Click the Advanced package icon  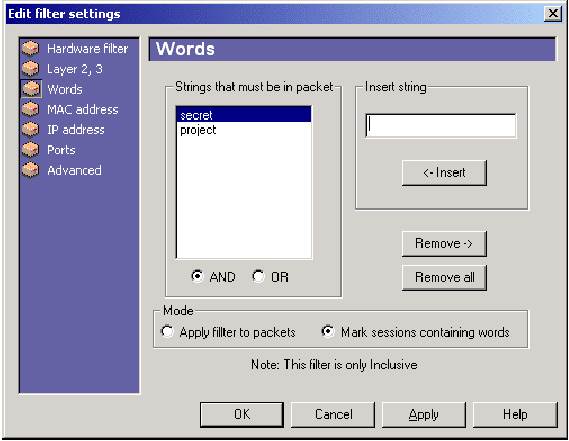[x=30, y=170]
